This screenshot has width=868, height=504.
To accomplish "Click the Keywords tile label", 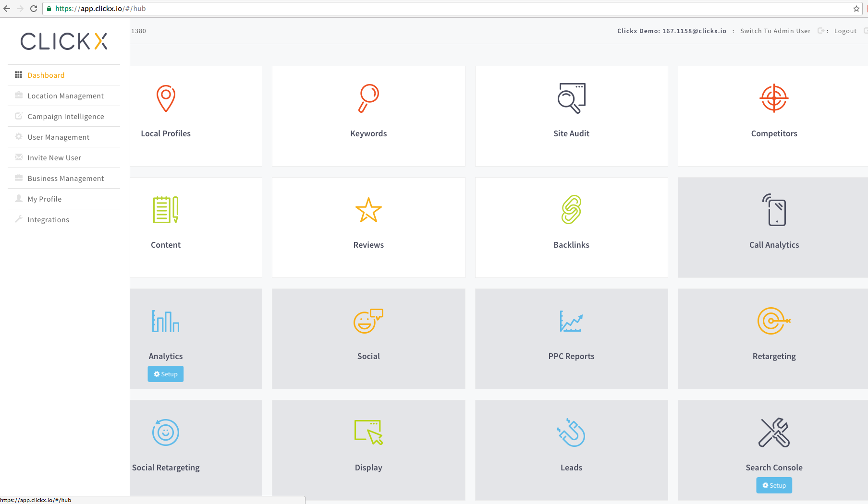I will (x=368, y=133).
